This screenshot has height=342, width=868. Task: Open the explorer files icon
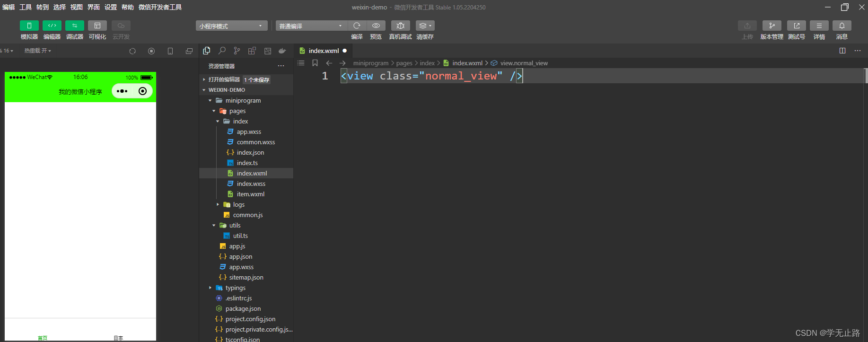[207, 51]
